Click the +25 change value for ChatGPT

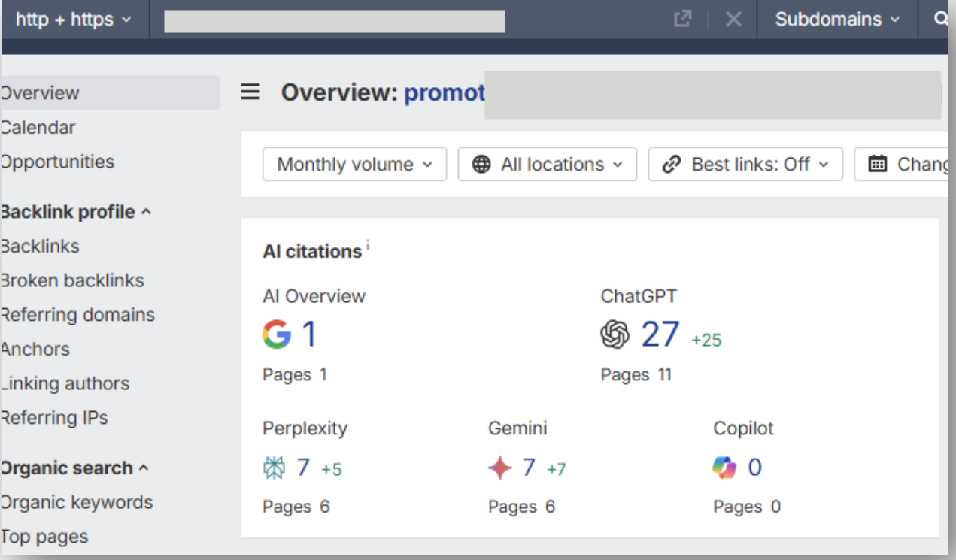tap(706, 341)
